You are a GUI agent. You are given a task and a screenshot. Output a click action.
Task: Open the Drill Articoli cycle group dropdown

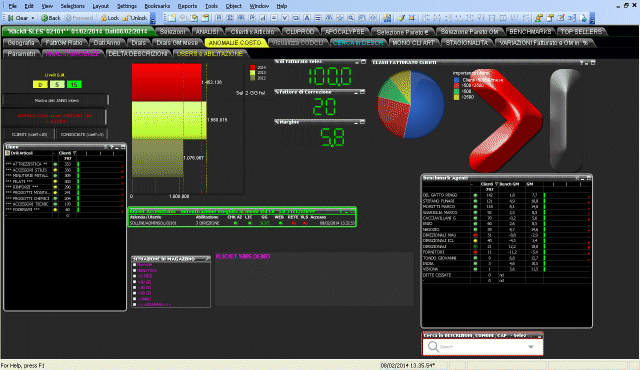[7, 153]
